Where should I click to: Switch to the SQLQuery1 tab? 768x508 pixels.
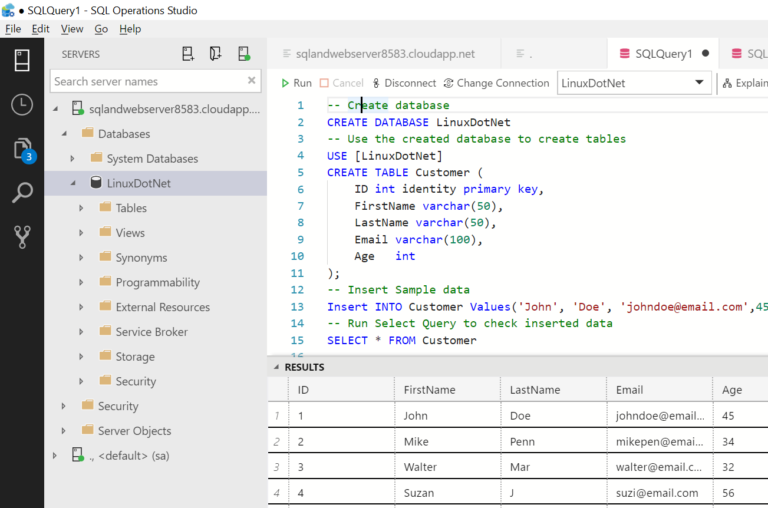coord(664,53)
